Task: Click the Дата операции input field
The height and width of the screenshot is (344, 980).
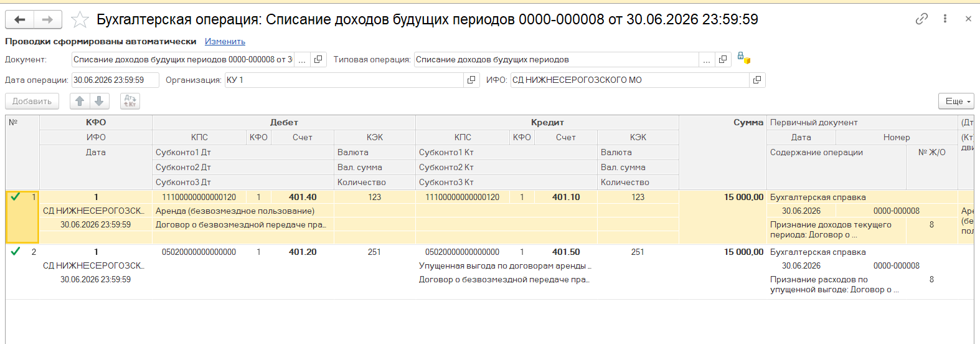Action: [115, 80]
